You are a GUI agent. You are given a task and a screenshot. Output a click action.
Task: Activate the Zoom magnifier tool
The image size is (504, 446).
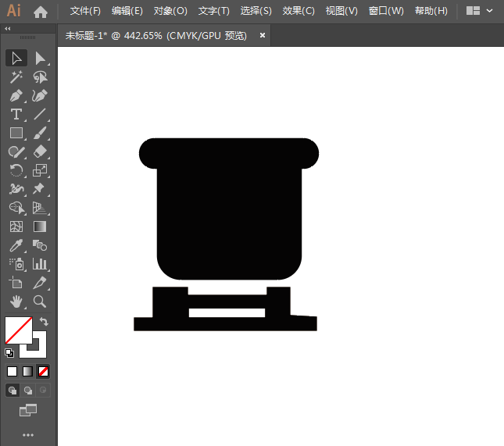coord(40,301)
